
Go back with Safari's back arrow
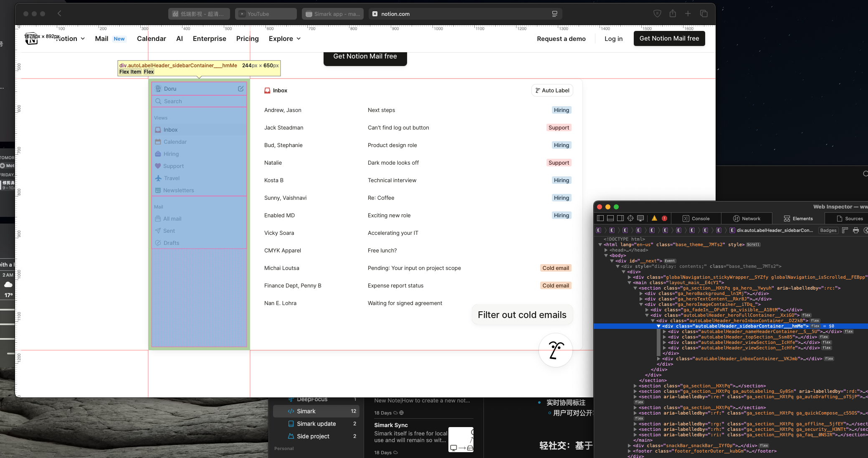click(59, 13)
